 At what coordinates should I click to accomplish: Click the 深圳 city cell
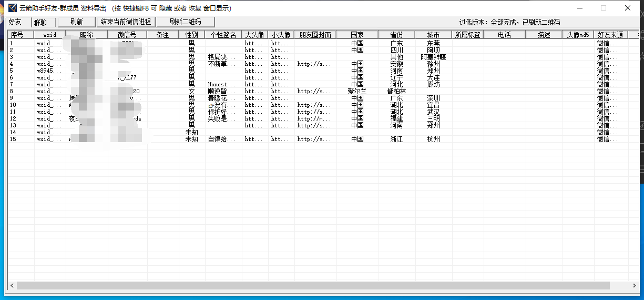[x=433, y=98]
